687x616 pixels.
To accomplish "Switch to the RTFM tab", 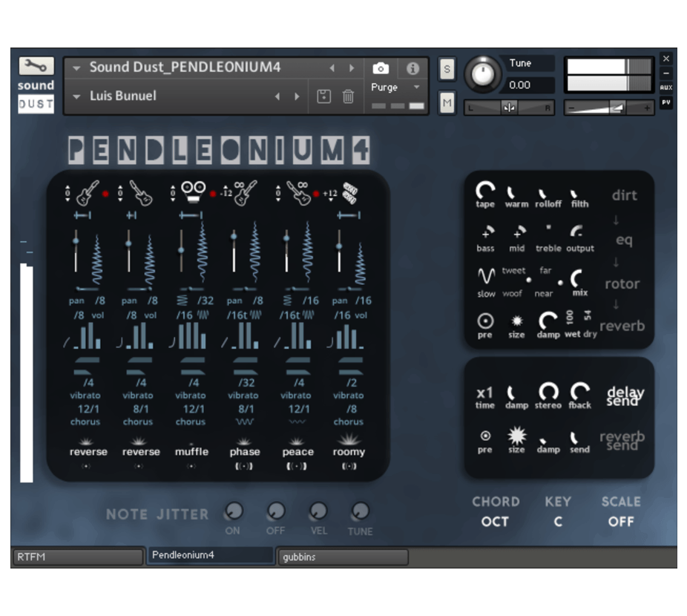I will pos(78,557).
